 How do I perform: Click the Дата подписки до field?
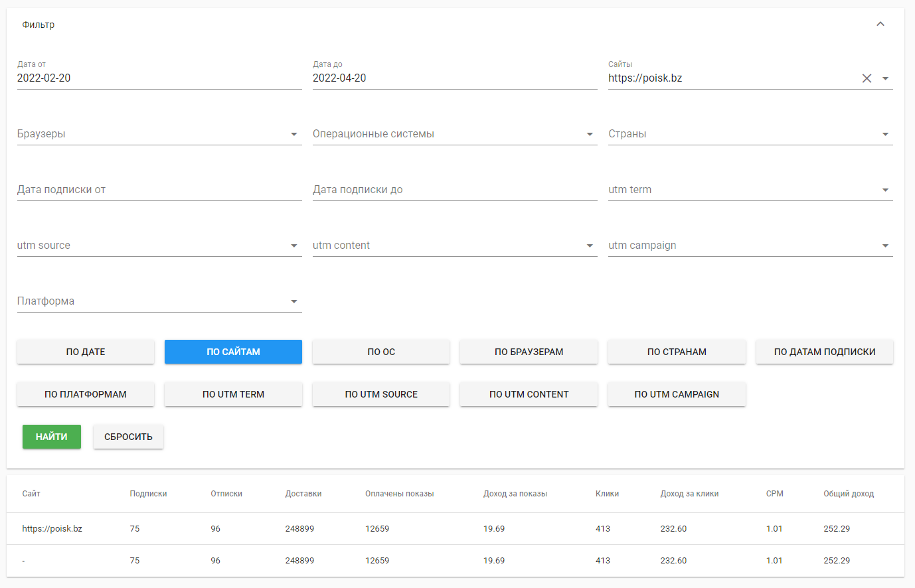[x=455, y=190]
